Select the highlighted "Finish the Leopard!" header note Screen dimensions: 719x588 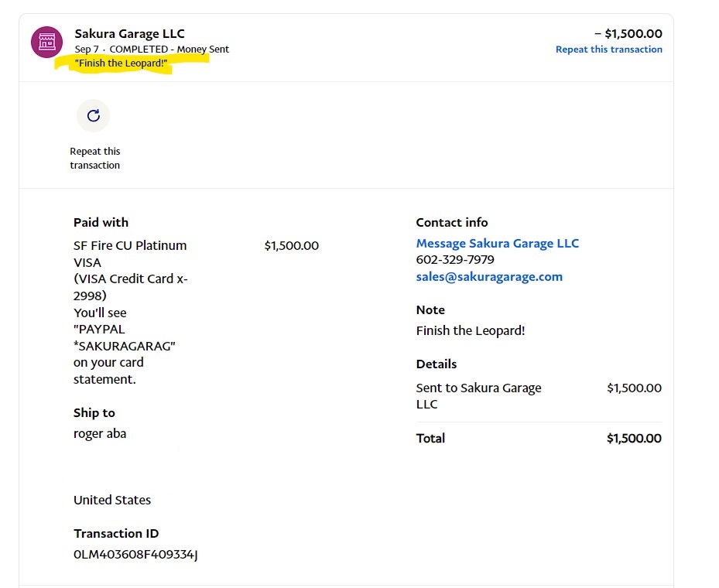click(x=121, y=63)
